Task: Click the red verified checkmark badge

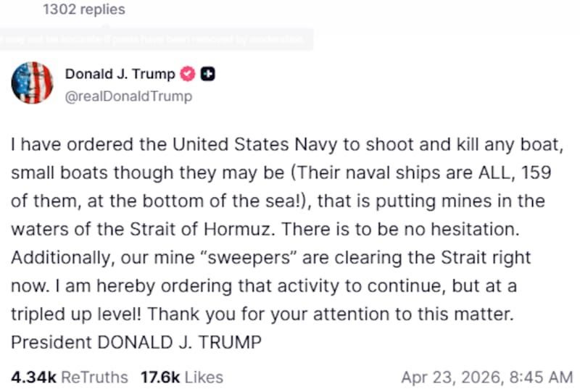Action: point(188,74)
